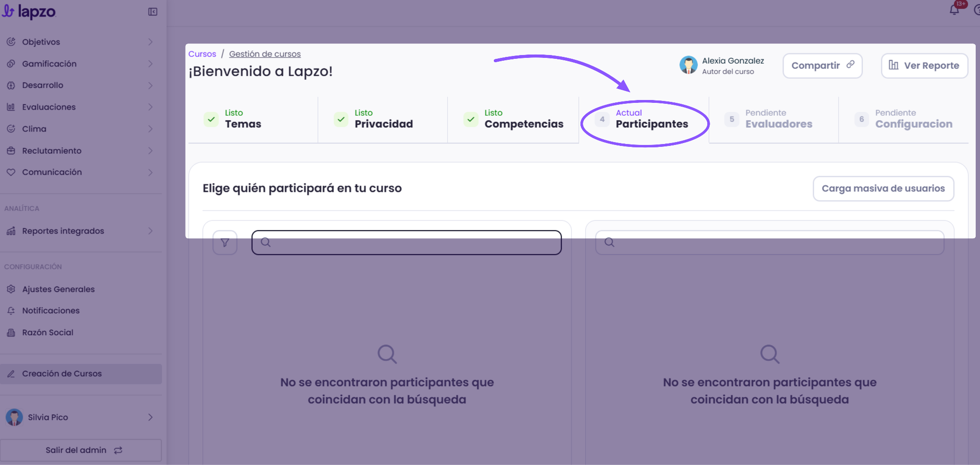
Task: Follow the Cursos breadcrumb link
Action: click(x=202, y=54)
